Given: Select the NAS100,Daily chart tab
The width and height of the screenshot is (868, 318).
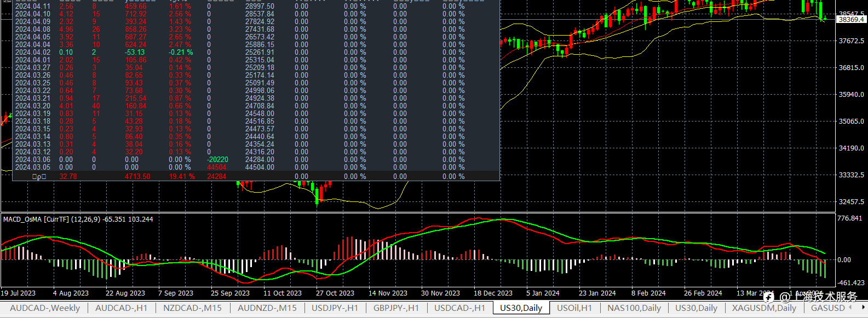Looking at the screenshot, I should click(634, 308).
